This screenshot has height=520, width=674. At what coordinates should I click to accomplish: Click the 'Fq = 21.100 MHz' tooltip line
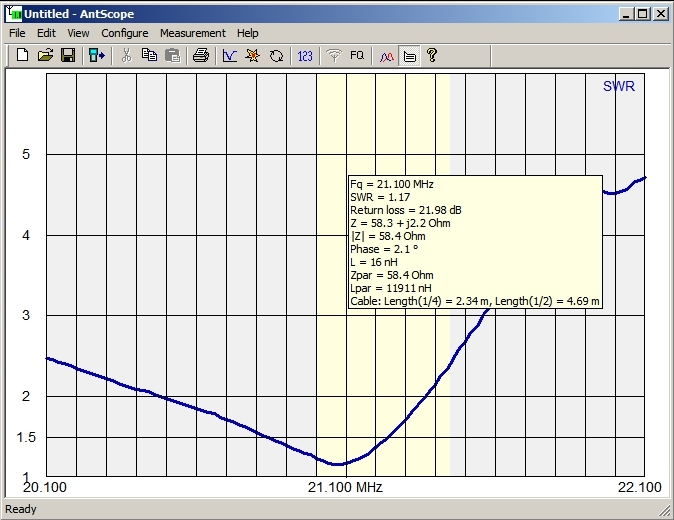[392, 184]
